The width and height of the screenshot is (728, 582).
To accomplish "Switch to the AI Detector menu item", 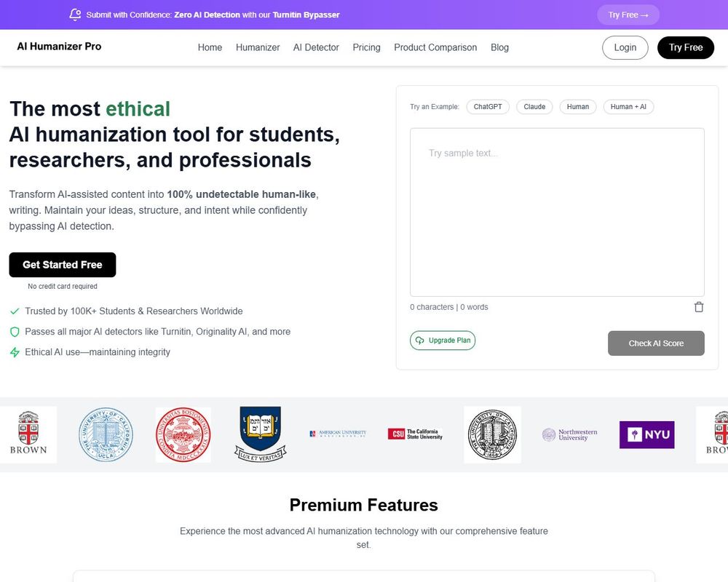I will click(315, 47).
